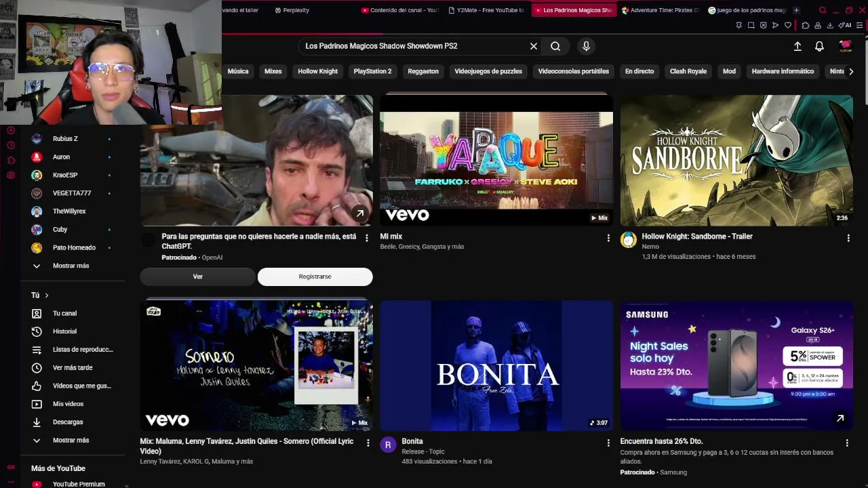The image size is (868, 488).
Task: Open Auron channel subscription
Action: pyautogui.click(x=72, y=157)
